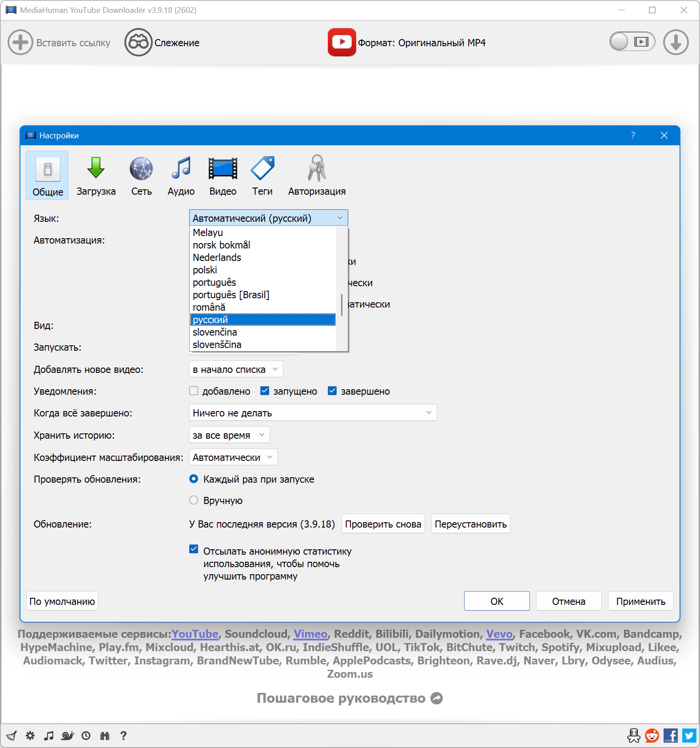Toggle the video mode switch in toolbar
700x748 pixels.
(632, 42)
